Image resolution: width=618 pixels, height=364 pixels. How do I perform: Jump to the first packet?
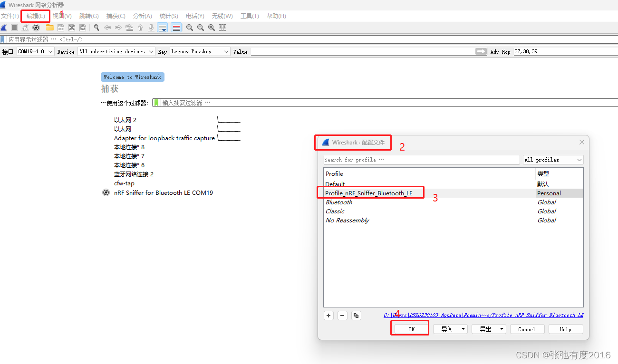[x=140, y=28]
